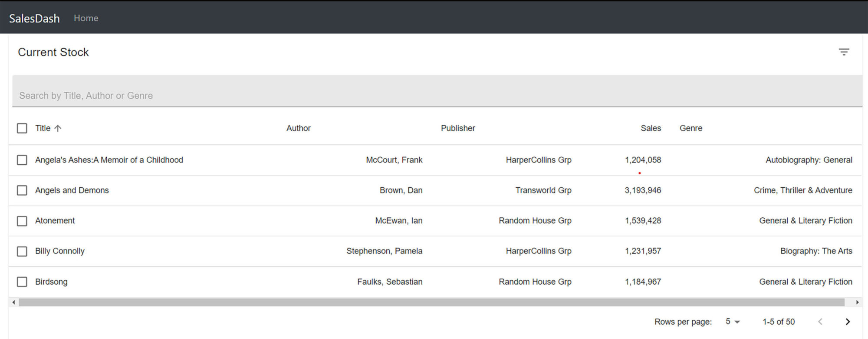Click the previous page arrow
The image size is (868, 339).
coord(820,322)
